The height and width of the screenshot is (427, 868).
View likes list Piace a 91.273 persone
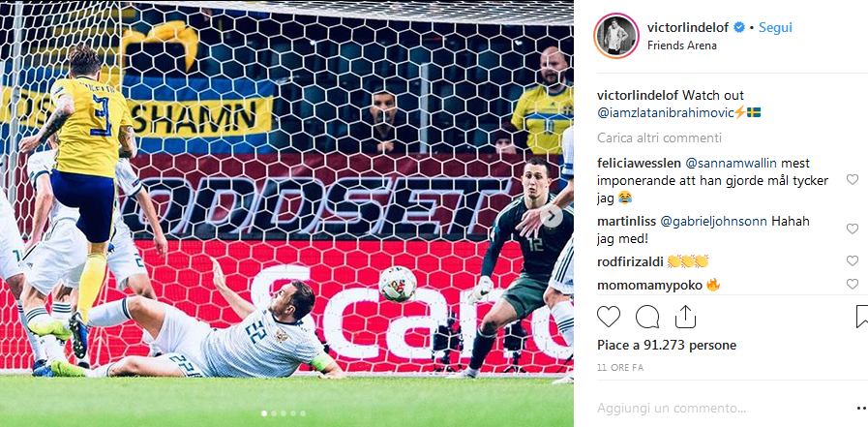(667, 346)
